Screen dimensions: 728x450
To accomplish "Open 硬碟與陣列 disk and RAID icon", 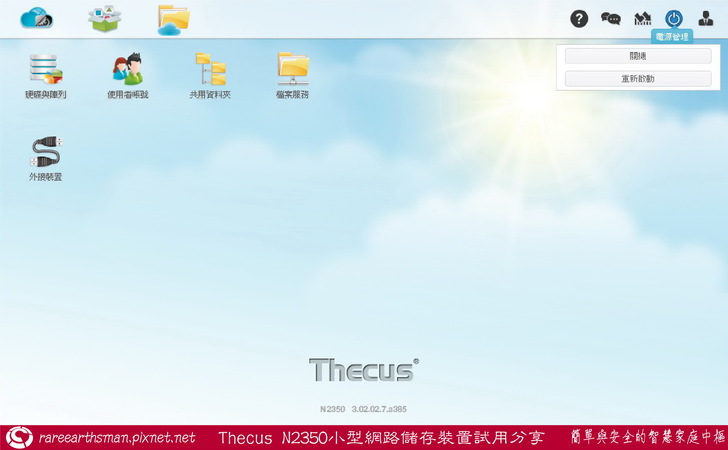I will [x=46, y=75].
